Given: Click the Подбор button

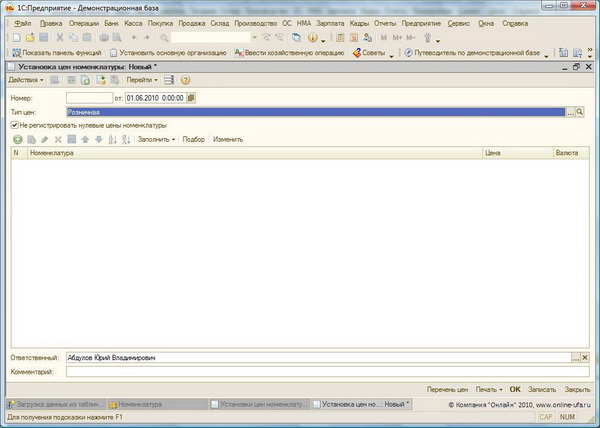Looking at the screenshot, I should coord(193,139).
